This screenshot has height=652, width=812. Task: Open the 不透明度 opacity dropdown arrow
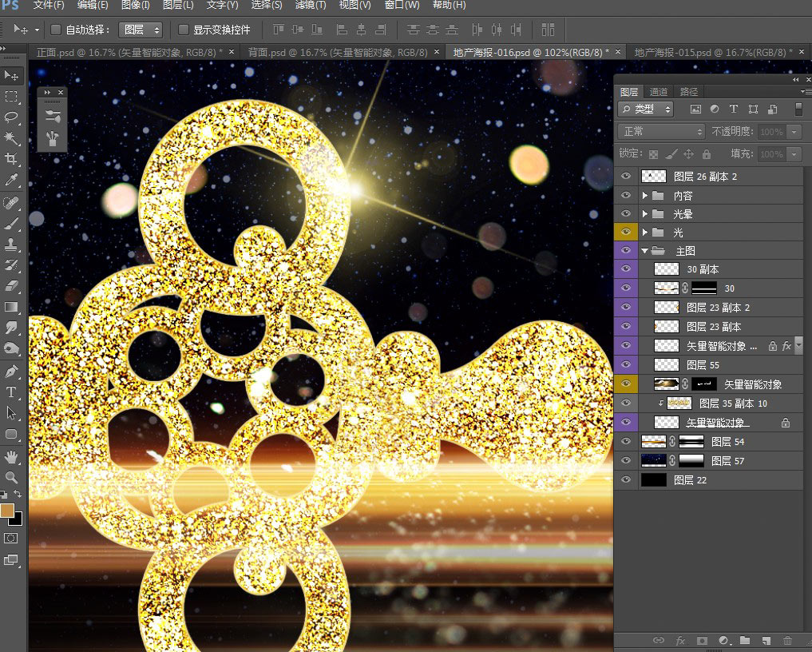(x=794, y=132)
